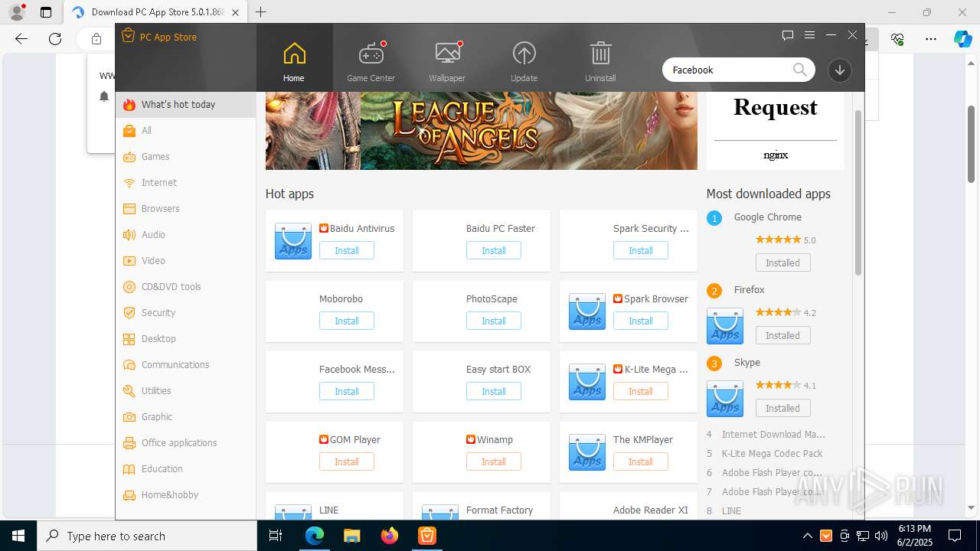Click the Skype app icon in ranking
This screenshot has width=980, height=551.
pos(725,399)
